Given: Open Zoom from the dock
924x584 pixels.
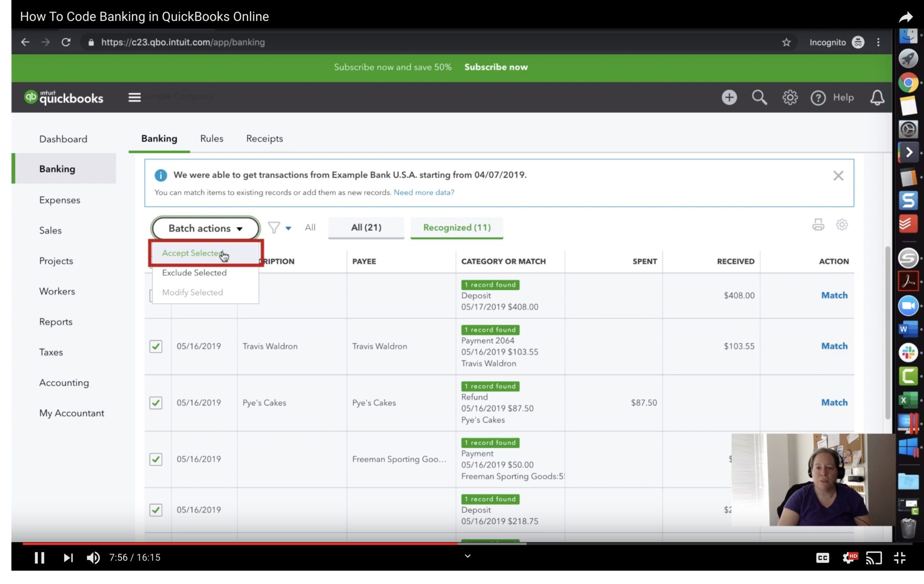Looking at the screenshot, I should [x=908, y=306].
